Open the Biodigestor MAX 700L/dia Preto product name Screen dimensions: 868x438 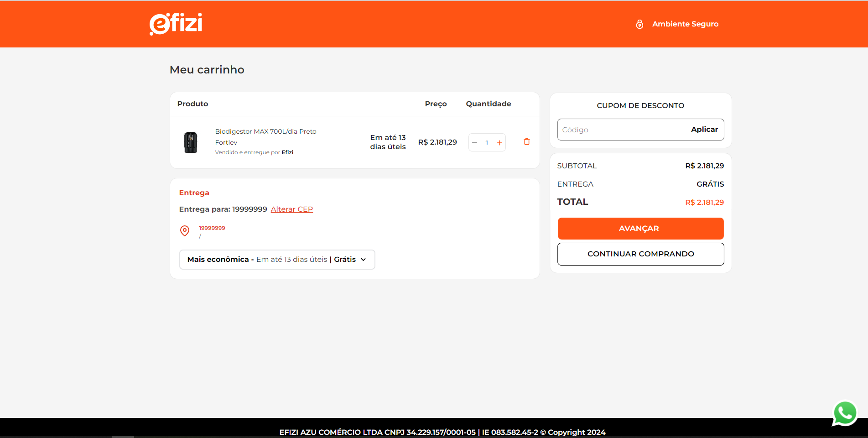pos(266,137)
